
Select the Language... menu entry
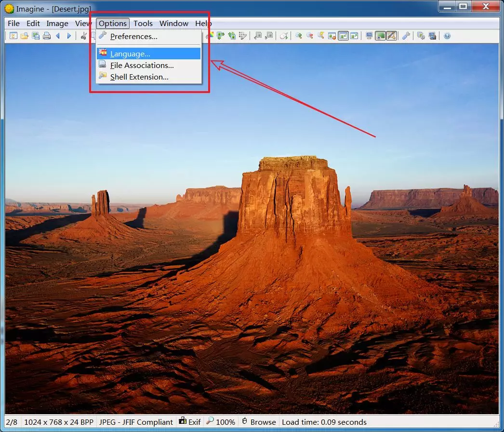(148, 54)
